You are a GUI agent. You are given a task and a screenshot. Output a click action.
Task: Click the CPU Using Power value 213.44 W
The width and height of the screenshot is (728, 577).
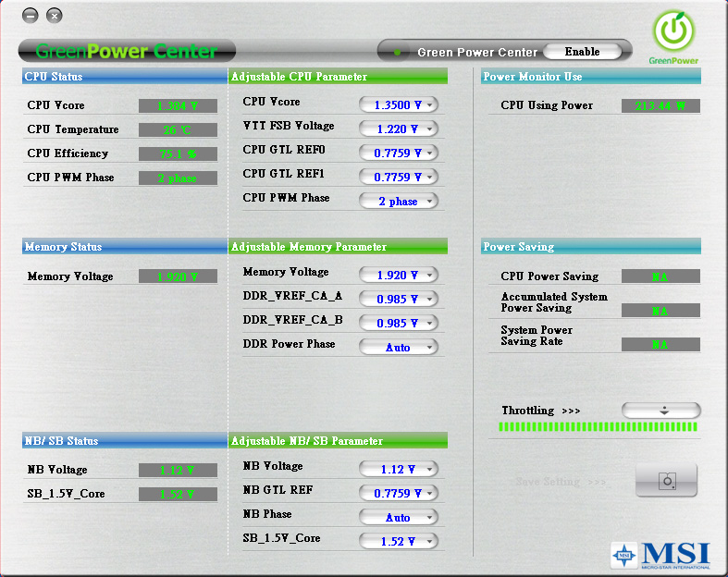[x=660, y=105]
